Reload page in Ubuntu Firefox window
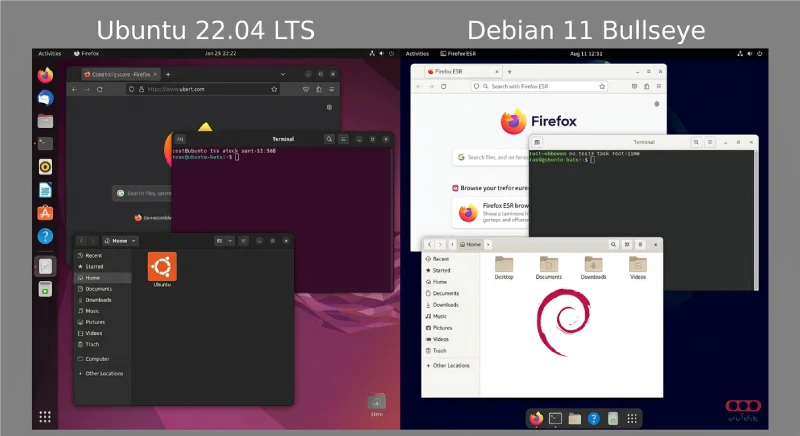 (x=100, y=89)
